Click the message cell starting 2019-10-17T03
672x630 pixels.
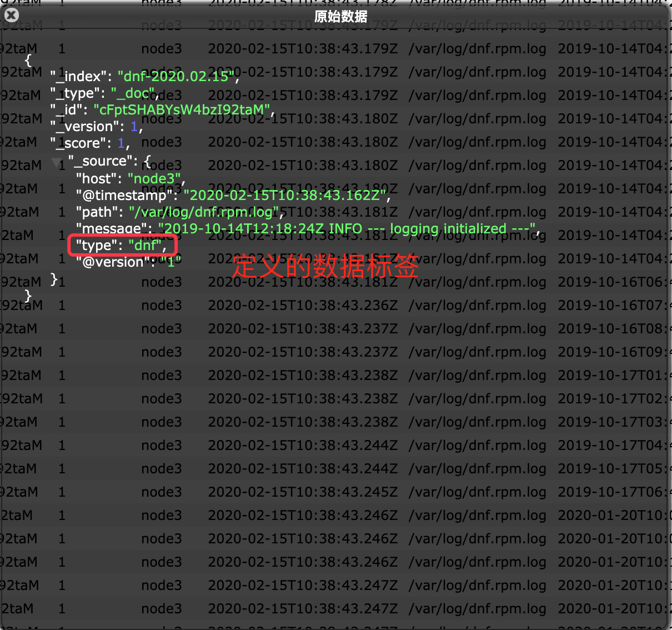pos(611,422)
